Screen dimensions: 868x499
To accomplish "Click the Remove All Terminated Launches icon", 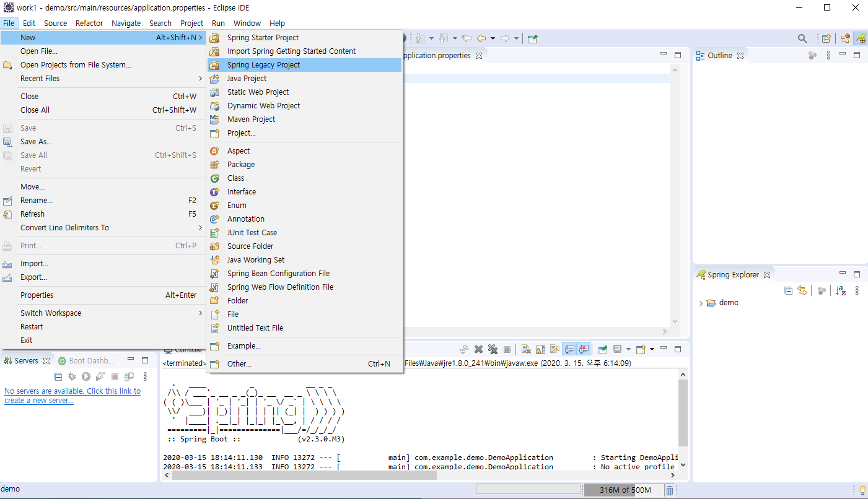I will pyautogui.click(x=493, y=349).
